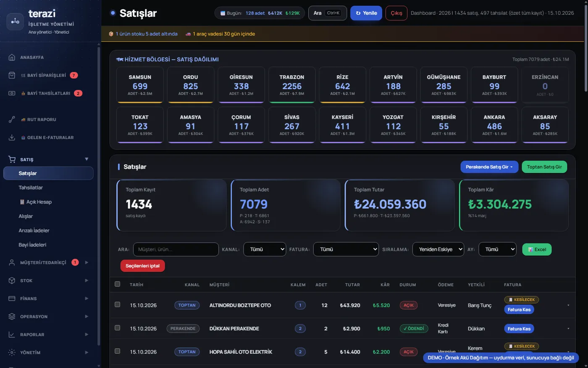Click the terazi scale logo icon

click(x=15, y=21)
